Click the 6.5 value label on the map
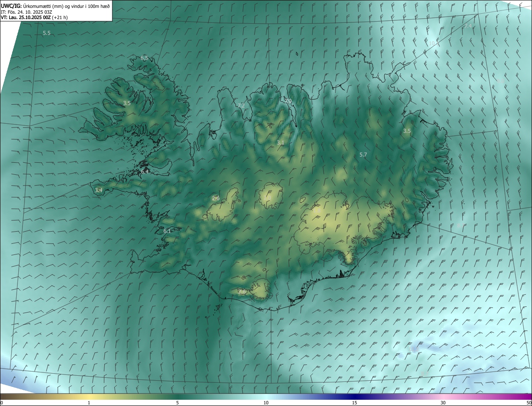532x406 pixels. [144, 58]
